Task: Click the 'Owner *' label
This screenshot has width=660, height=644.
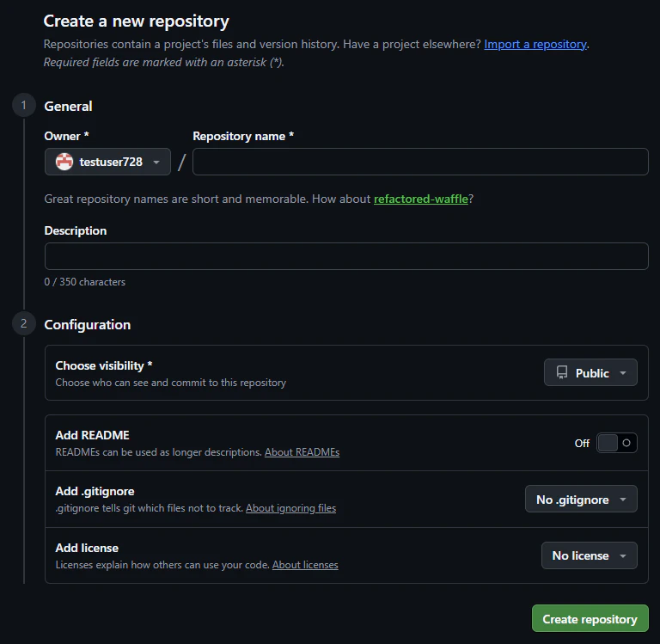Action: pyautogui.click(x=66, y=137)
